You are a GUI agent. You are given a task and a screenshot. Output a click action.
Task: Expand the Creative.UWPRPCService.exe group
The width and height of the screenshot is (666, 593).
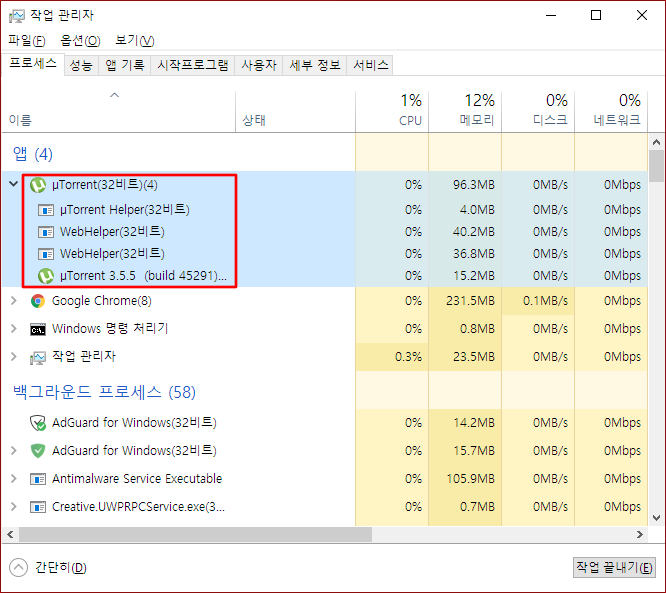[x=14, y=506]
